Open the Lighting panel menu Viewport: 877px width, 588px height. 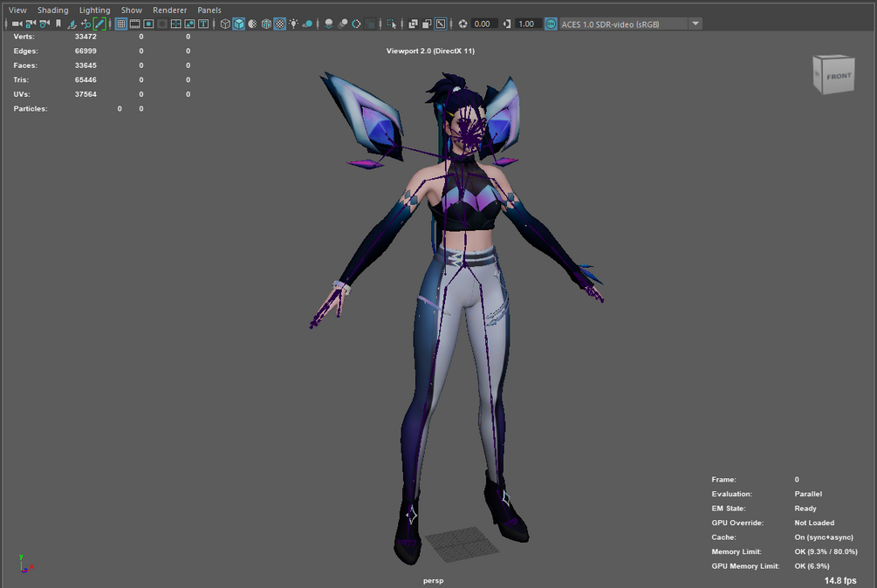coord(94,10)
